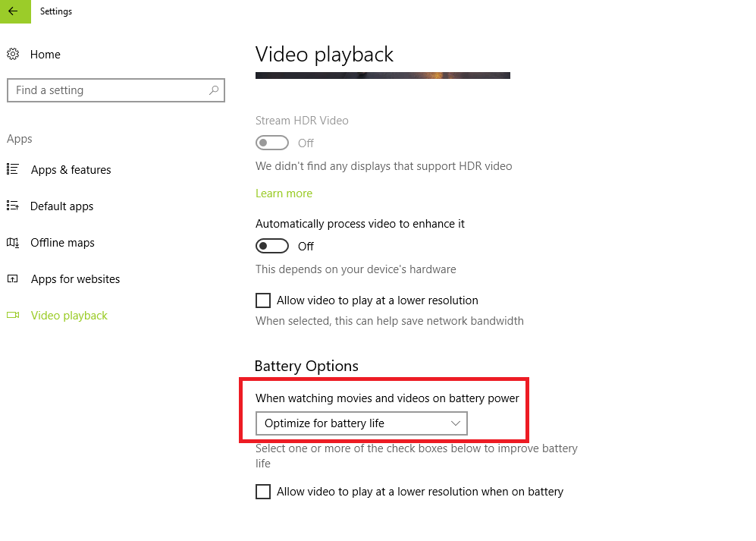
Task: Click the Home gear icon
Action: 13,54
